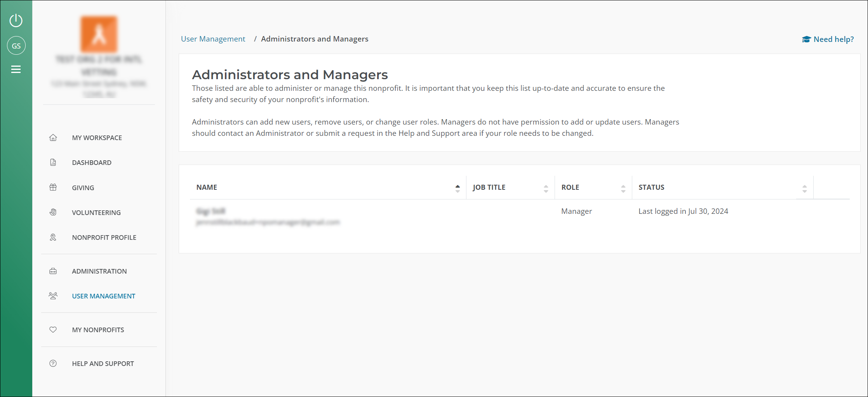This screenshot has height=397, width=868.
Task: Open the Dashboard menu item
Action: pos(92,163)
